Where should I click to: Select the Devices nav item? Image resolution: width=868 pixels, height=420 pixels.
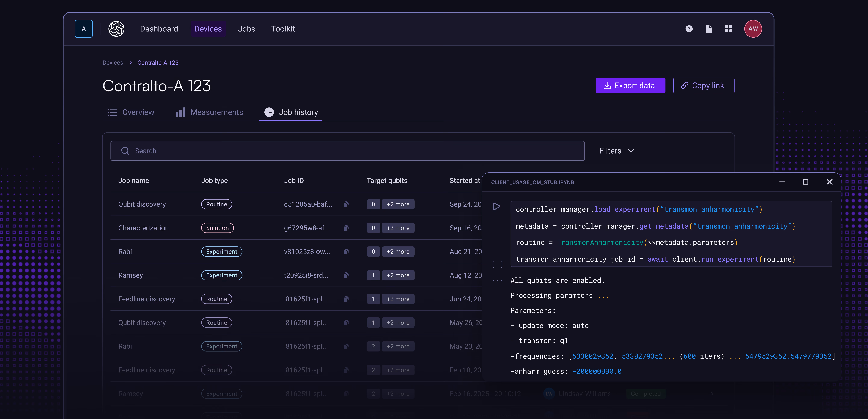pyautogui.click(x=208, y=29)
